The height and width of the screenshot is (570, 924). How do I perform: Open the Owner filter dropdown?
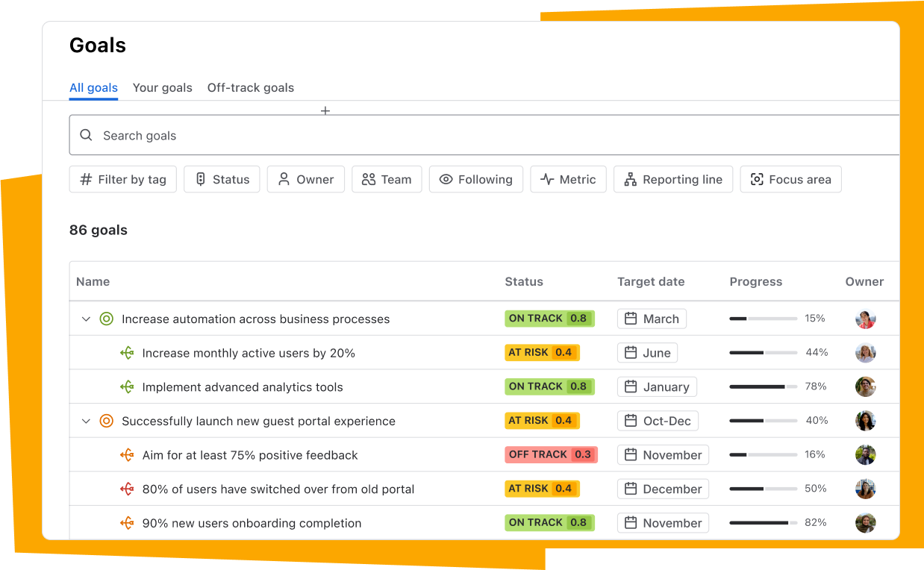pyautogui.click(x=305, y=180)
